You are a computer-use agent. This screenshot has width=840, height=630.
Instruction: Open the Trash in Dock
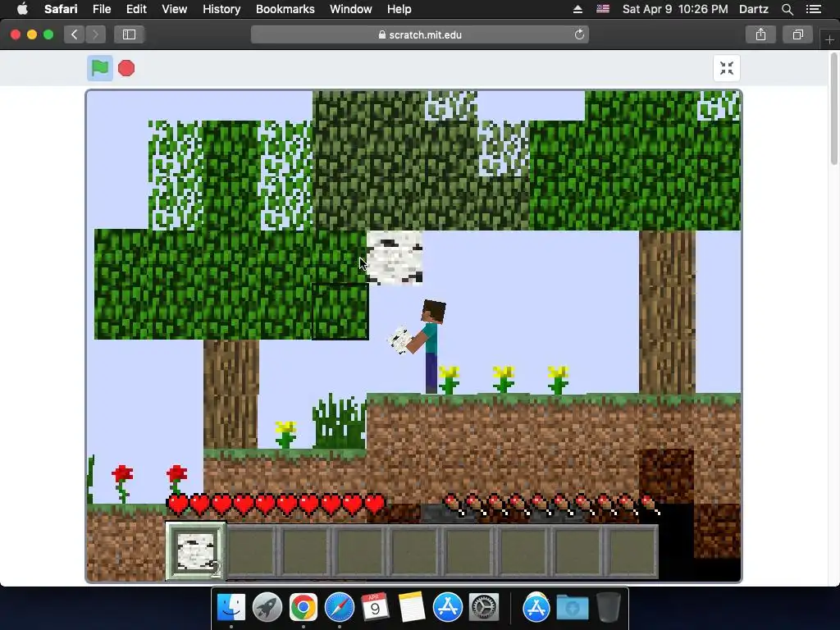coord(608,607)
